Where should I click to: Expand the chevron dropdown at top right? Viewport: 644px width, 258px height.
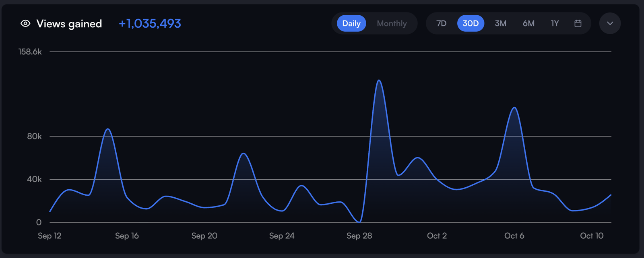(x=610, y=23)
